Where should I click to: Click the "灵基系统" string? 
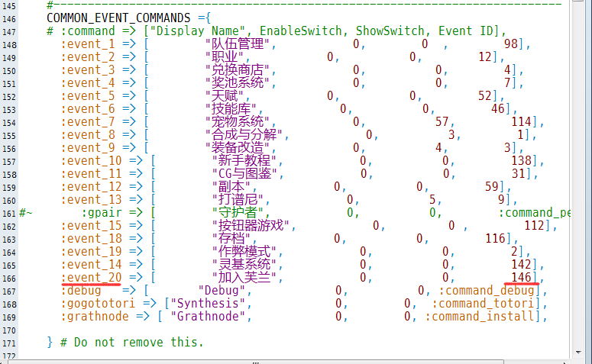244,265
